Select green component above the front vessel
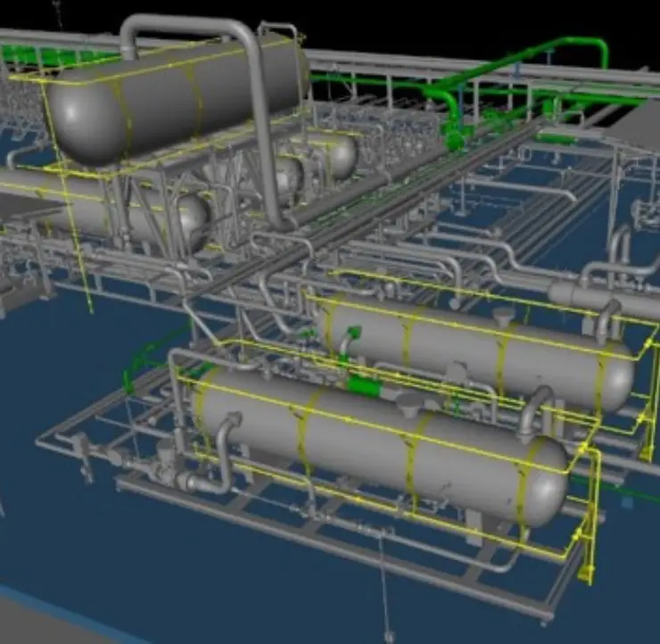The height and width of the screenshot is (644, 660). point(363,386)
